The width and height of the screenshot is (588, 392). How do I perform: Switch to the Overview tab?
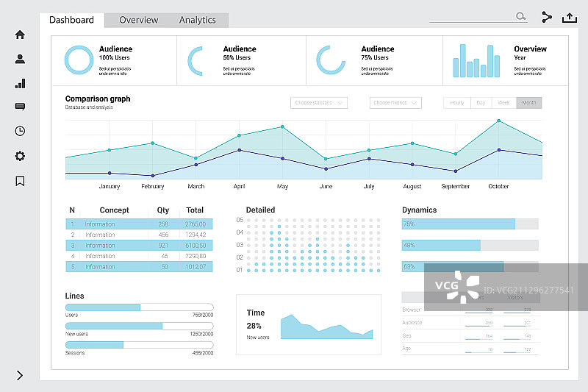(138, 20)
